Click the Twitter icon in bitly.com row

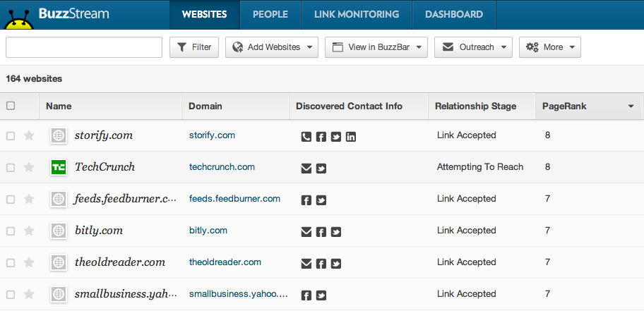click(x=336, y=232)
